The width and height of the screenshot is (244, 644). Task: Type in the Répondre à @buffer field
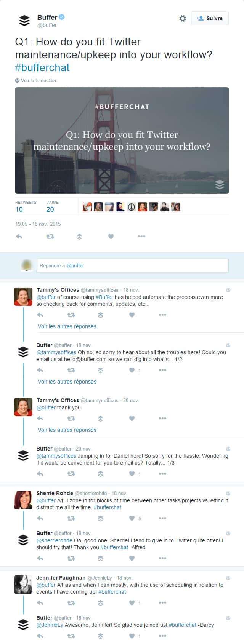(x=132, y=266)
